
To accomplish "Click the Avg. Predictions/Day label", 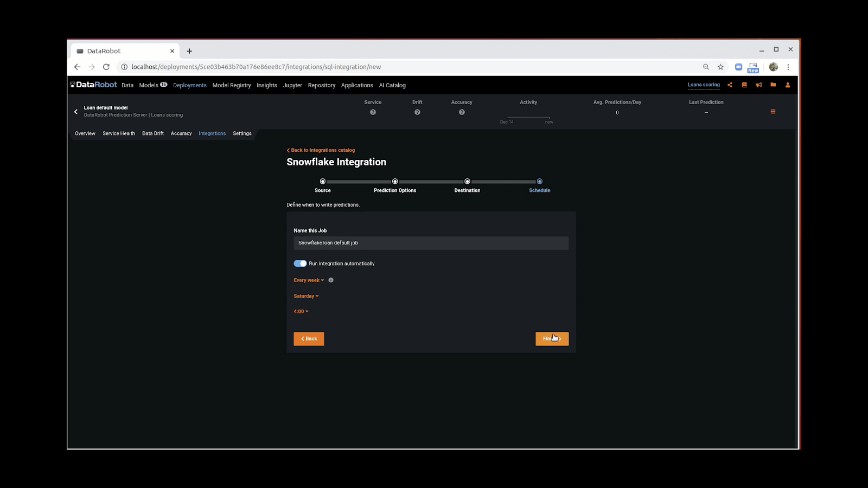I will coord(617,102).
